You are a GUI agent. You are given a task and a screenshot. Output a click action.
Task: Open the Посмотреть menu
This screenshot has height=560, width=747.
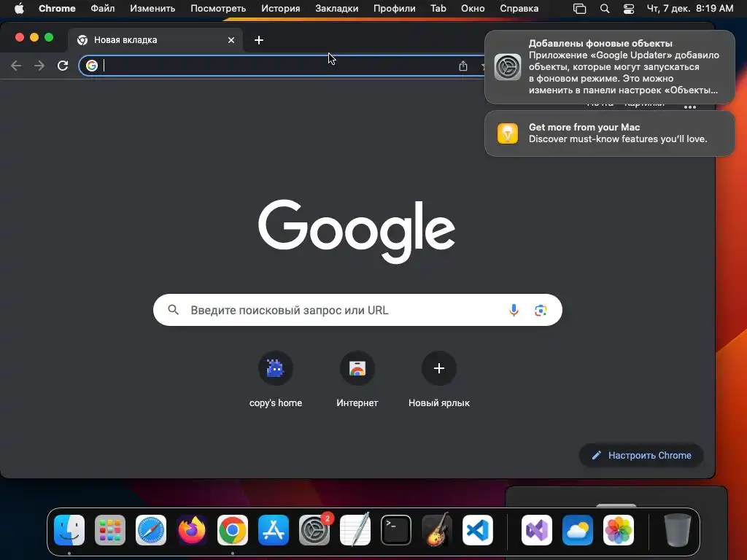(218, 9)
